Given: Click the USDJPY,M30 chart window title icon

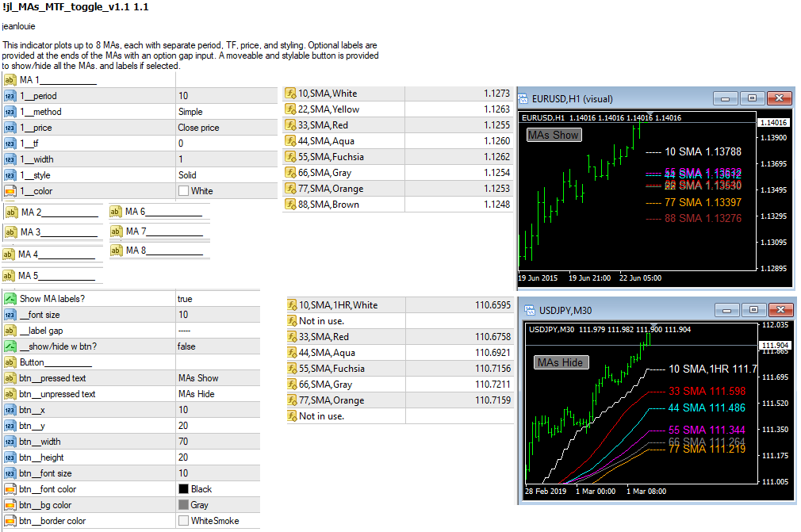Looking at the screenshot, I should click(530, 311).
